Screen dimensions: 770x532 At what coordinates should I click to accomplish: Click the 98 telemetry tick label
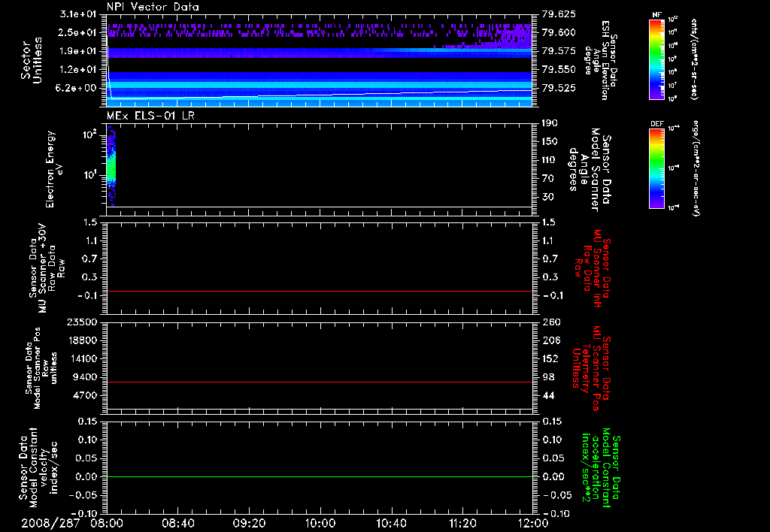click(x=548, y=377)
